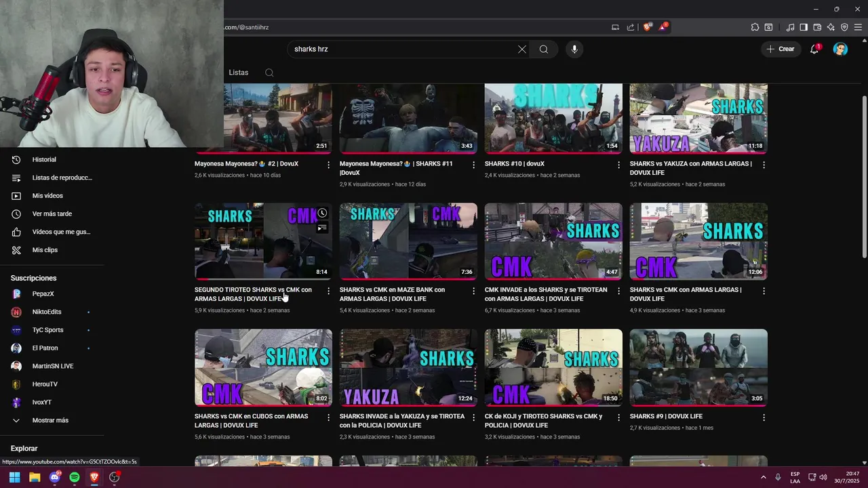Open options menu for 'SHARKS vs CMK en MAZE BANK'
Screen dimensions: 868x488
pos(474,291)
